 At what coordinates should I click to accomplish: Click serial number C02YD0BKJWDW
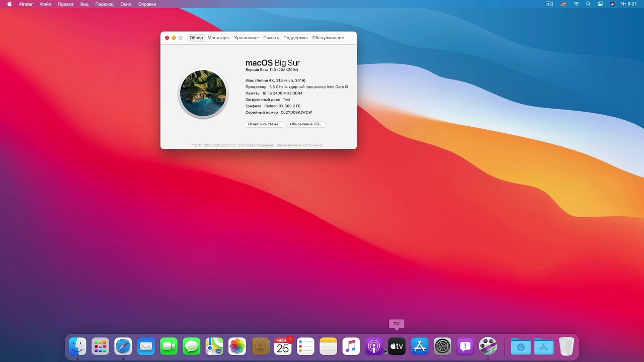296,113
